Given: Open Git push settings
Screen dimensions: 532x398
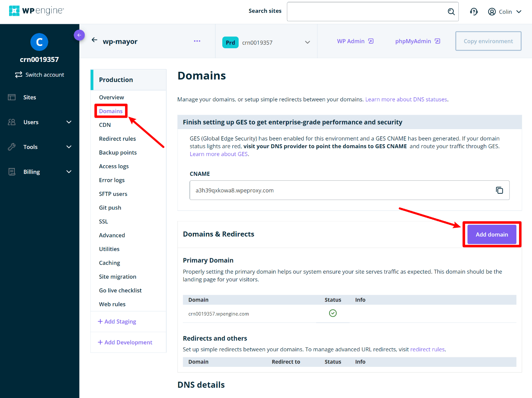Looking at the screenshot, I should [110, 208].
